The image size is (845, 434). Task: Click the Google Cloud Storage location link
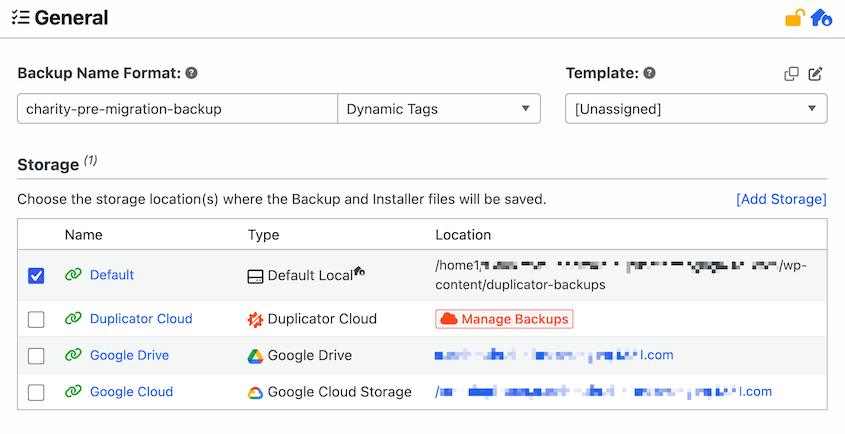(x=603, y=391)
